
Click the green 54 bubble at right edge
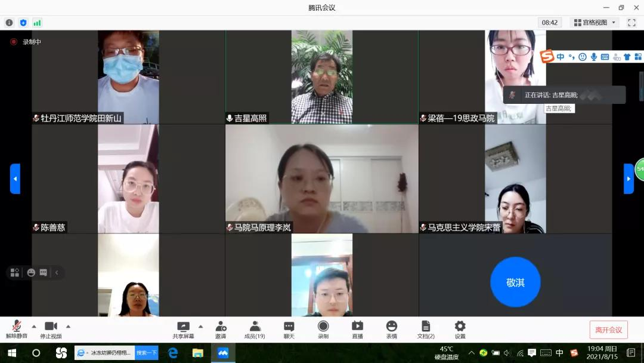pos(639,170)
